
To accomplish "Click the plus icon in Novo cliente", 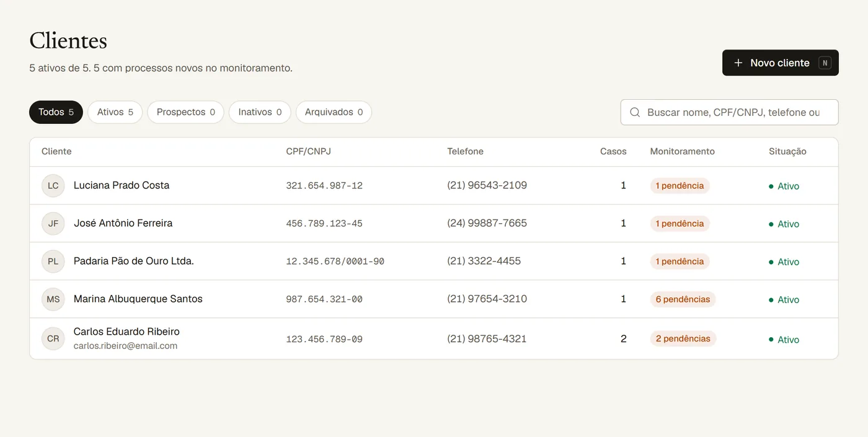I will click(738, 63).
